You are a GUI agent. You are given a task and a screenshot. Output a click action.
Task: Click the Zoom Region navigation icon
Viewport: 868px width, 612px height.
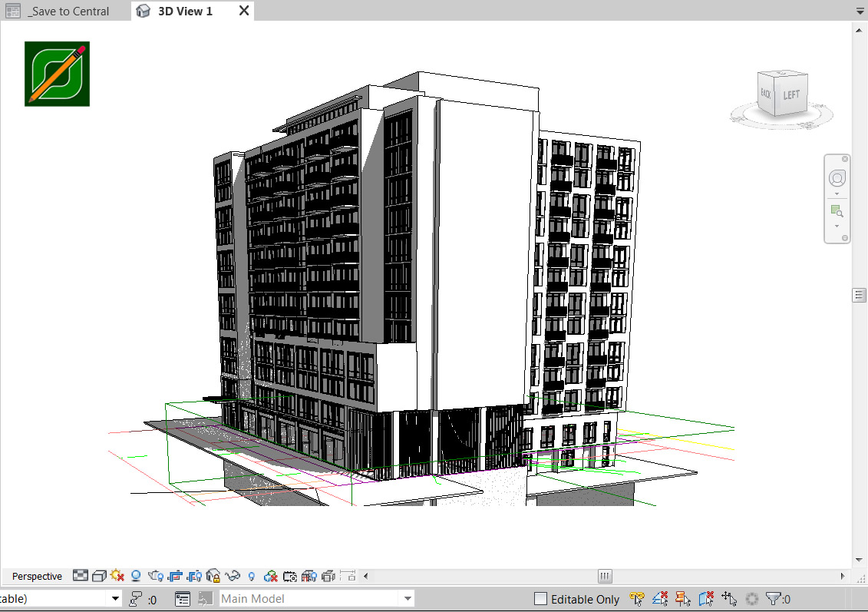click(837, 211)
